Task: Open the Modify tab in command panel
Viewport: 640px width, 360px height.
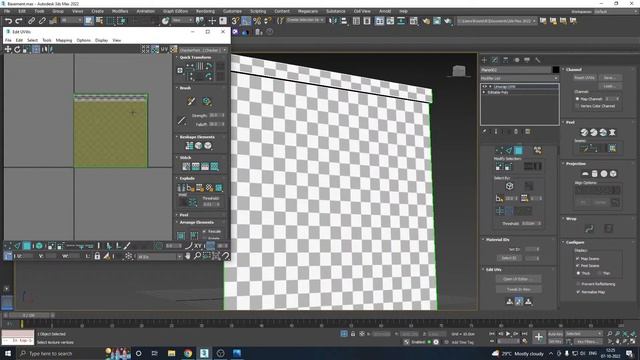Action: click(495, 60)
